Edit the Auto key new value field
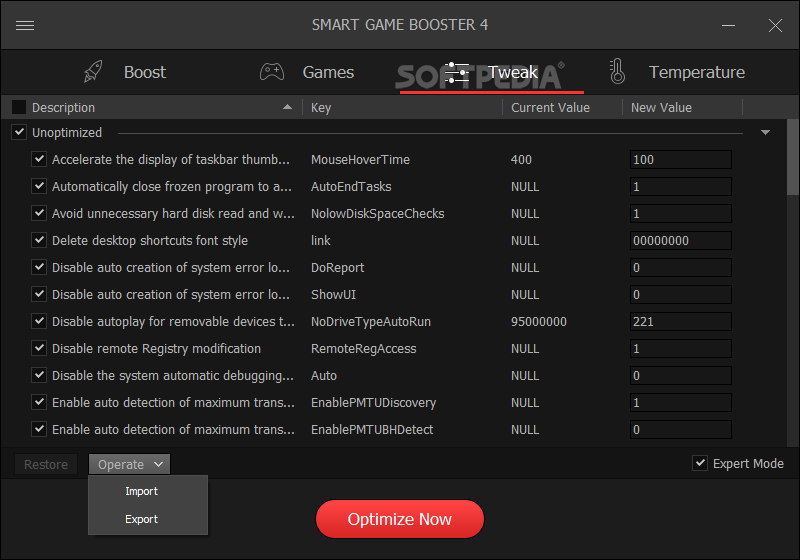Screen dimensions: 800x560 coord(681,376)
